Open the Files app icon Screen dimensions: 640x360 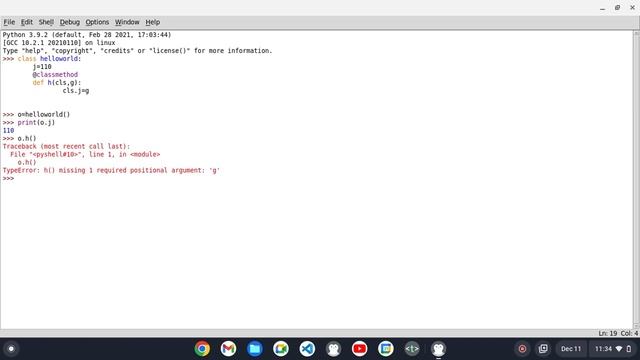point(254,349)
